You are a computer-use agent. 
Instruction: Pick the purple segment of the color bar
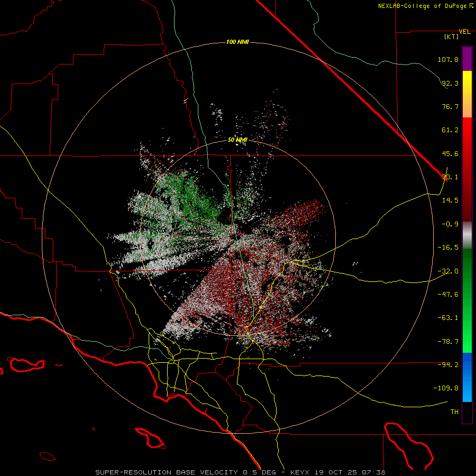[x=467, y=59]
